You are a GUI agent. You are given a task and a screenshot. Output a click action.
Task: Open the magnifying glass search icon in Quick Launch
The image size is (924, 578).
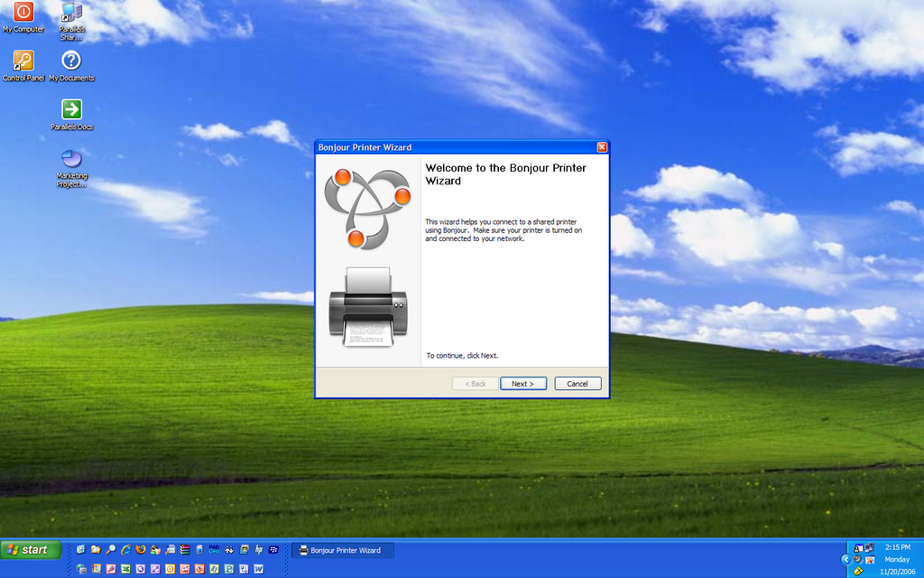(111, 550)
